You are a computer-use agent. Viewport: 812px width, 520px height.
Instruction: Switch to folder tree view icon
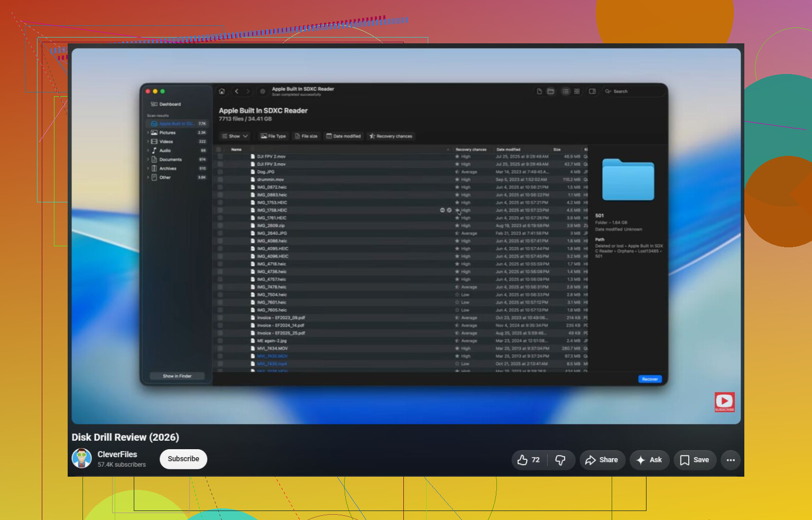[550, 91]
